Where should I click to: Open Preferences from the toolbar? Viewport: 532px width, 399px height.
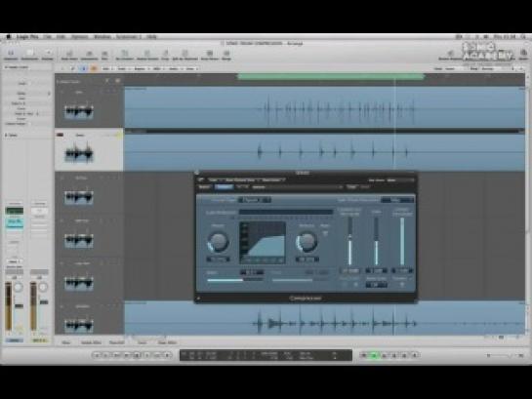click(30, 55)
